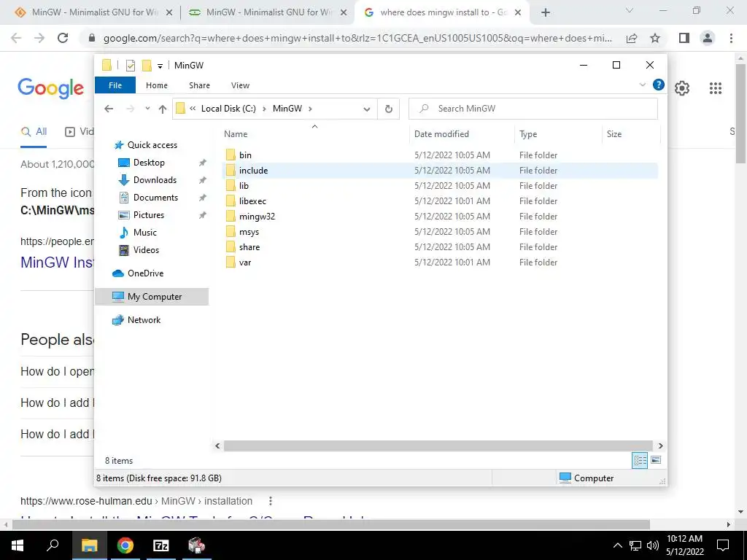Open recent locations dropdown
This screenshot has width=747, height=560.
tap(147, 109)
